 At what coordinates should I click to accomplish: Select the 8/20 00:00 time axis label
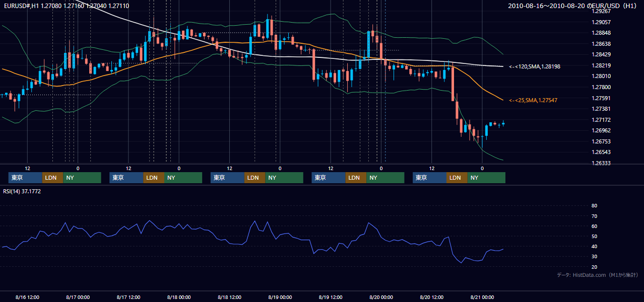[x=381, y=297]
